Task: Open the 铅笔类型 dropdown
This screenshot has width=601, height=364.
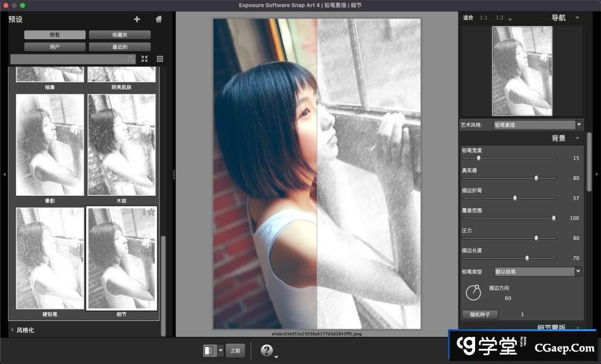Action: [x=538, y=272]
